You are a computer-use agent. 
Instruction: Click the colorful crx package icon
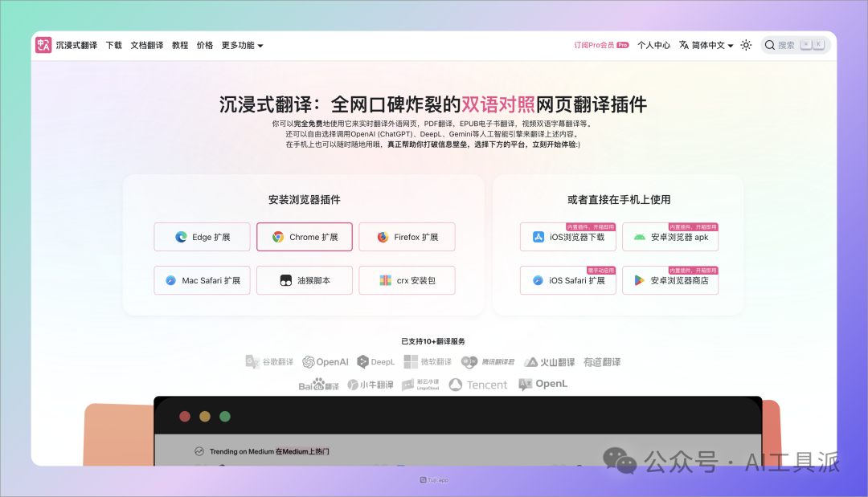385,280
